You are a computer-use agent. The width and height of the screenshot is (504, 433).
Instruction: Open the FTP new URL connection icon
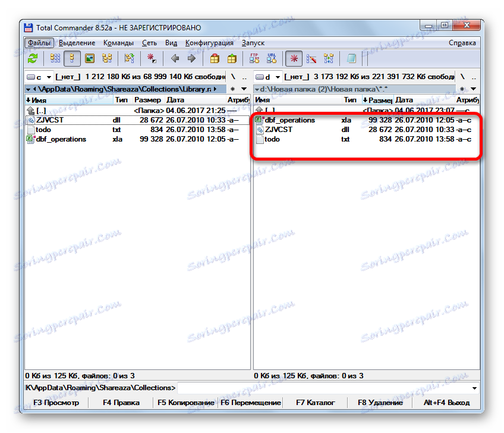272,58
